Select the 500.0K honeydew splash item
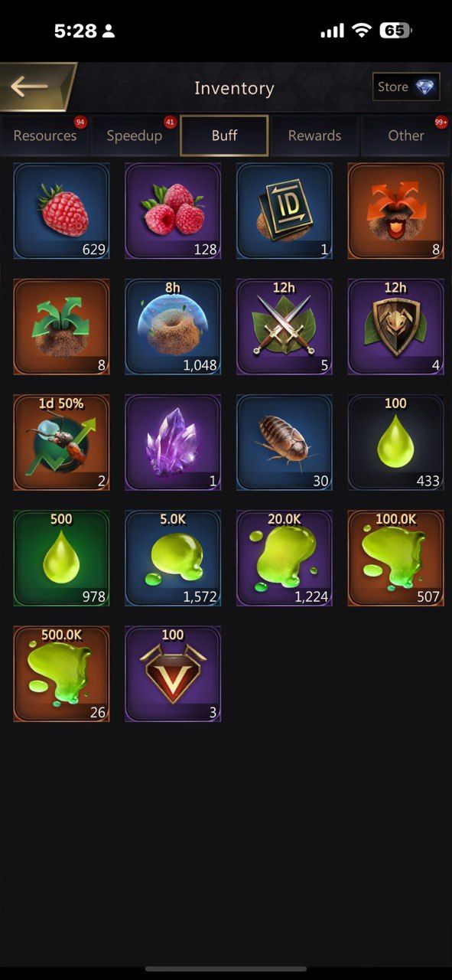This screenshot has height=980, width=452. click(x=61, y=674)
